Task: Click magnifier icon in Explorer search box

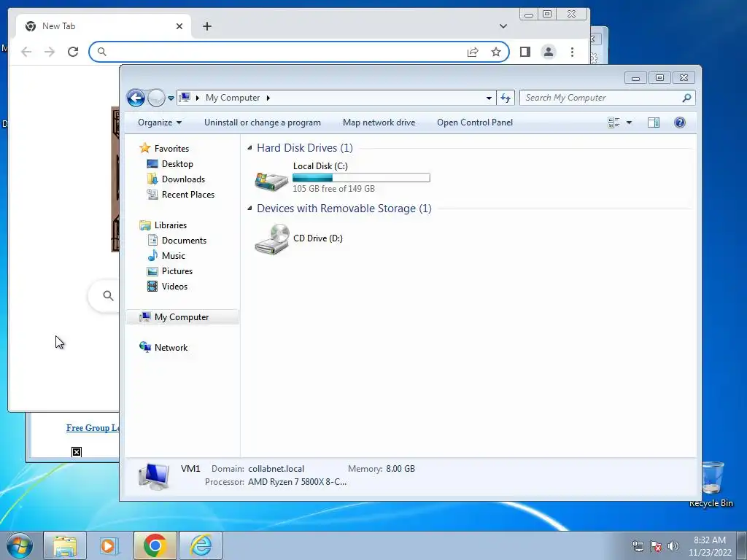Action: (x=686, y=98)
